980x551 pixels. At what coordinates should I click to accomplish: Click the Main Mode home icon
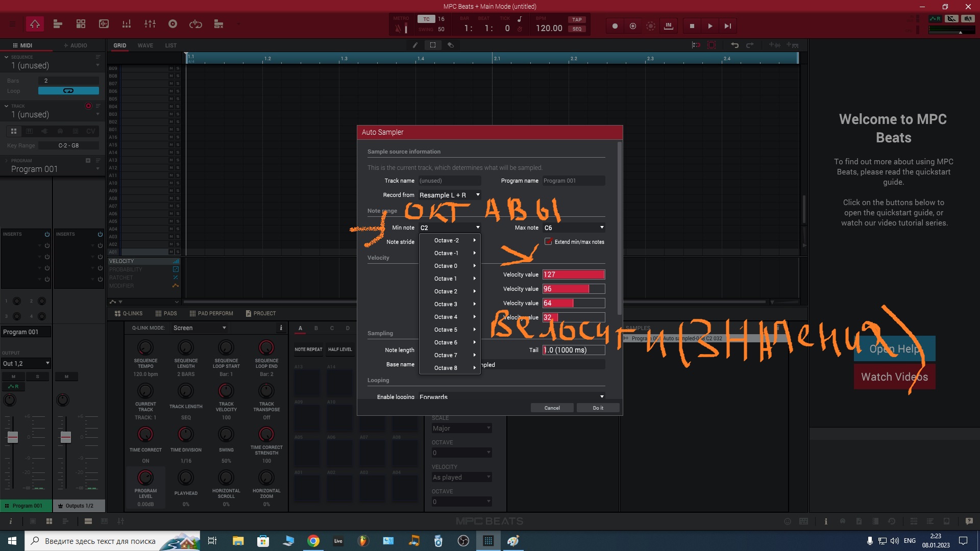coord(35,24)
